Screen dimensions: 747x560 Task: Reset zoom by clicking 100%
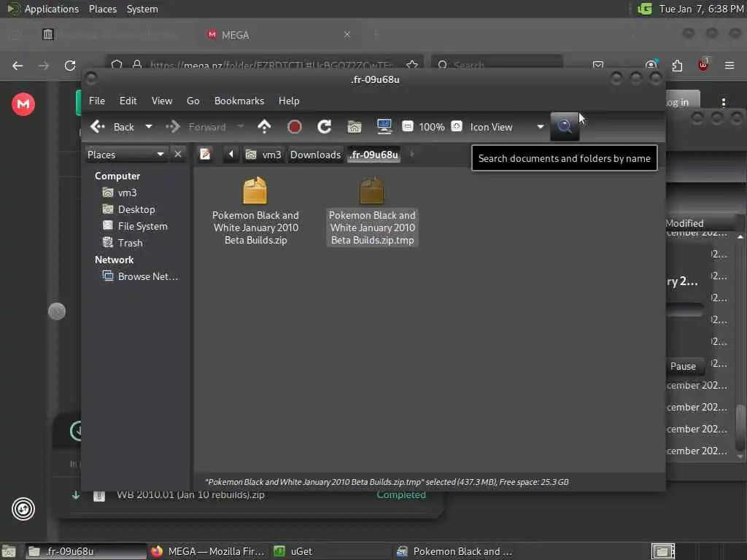pyautogui.click(x=432, y=127)
